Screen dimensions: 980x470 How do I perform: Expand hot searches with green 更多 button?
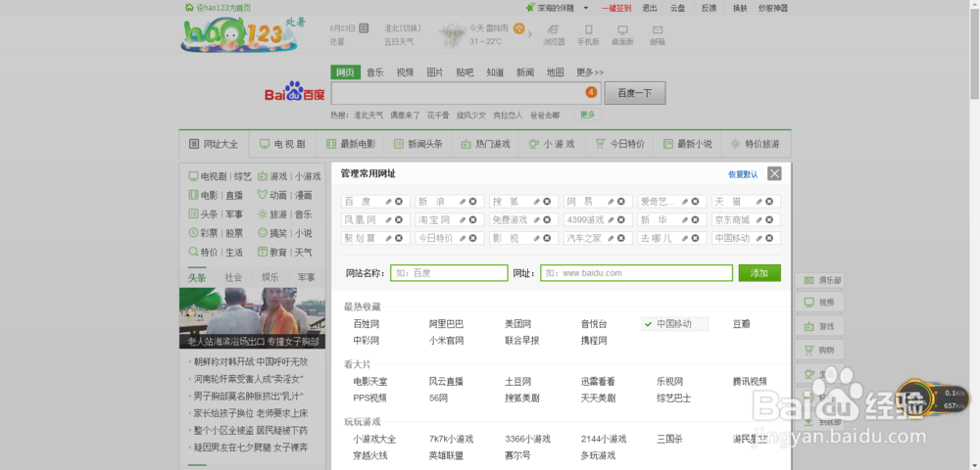coord(587,115)
